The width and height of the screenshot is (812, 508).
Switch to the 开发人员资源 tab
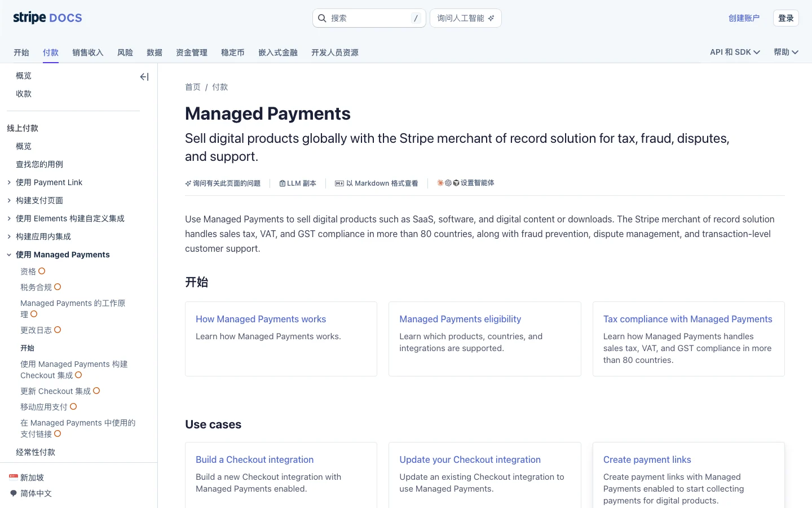click(x=335, y=52)
